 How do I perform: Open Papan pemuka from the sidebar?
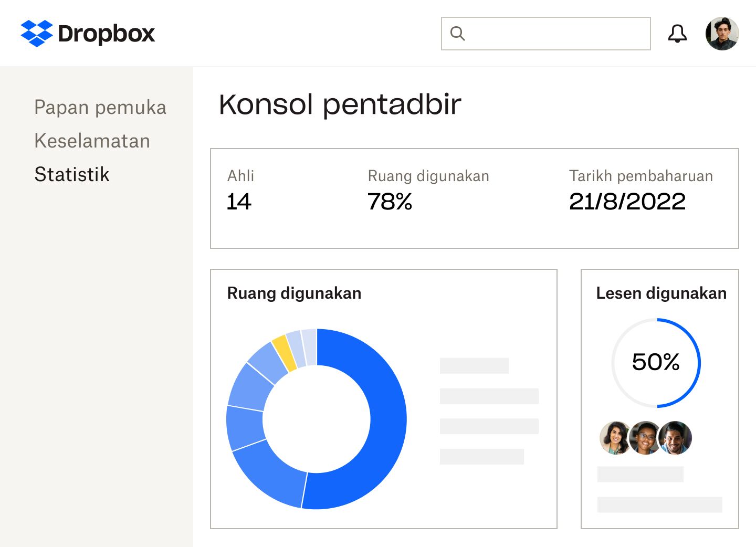[x=100, y=108]
